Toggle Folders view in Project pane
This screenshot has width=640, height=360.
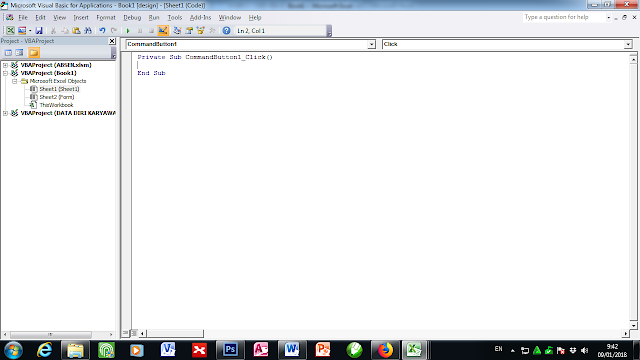coord(34,53)
